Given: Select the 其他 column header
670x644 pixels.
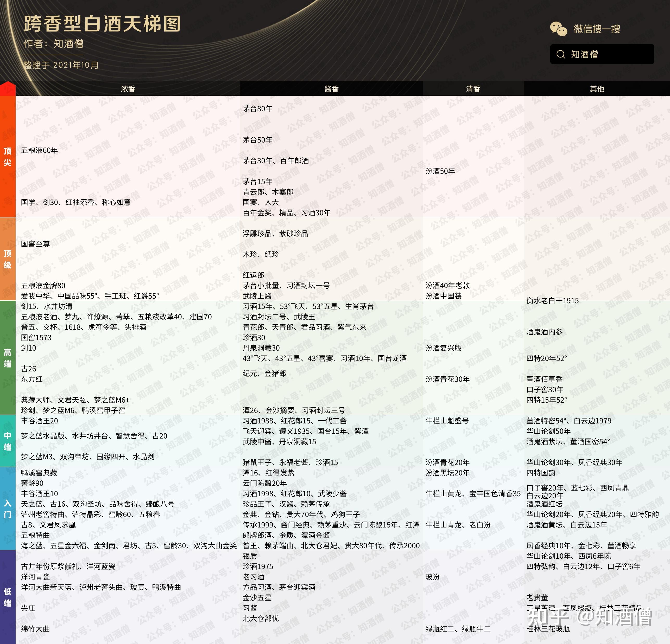Looking at the screenshot, I should point(597,89).
